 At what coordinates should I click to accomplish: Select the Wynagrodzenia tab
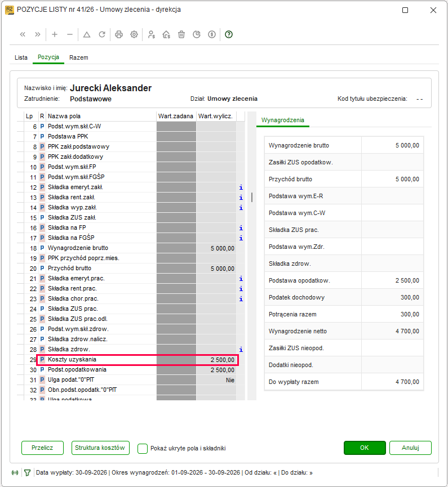[x=282, y=120]
